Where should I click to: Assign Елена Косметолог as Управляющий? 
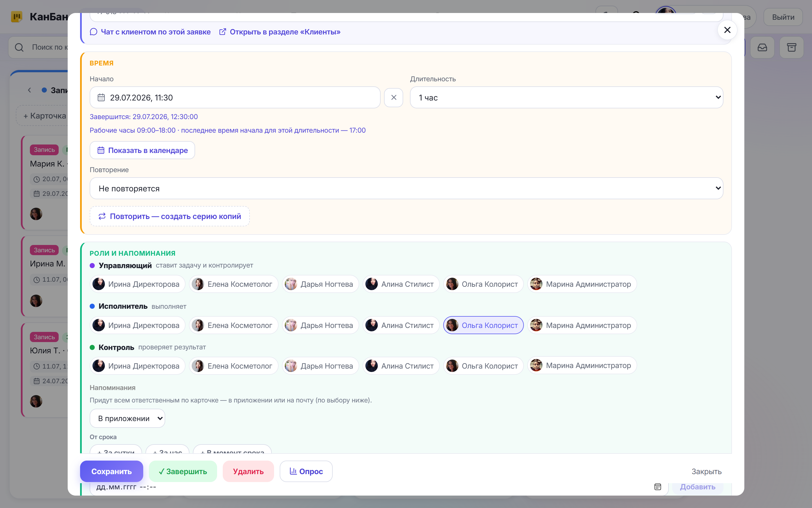click(233, 284)
